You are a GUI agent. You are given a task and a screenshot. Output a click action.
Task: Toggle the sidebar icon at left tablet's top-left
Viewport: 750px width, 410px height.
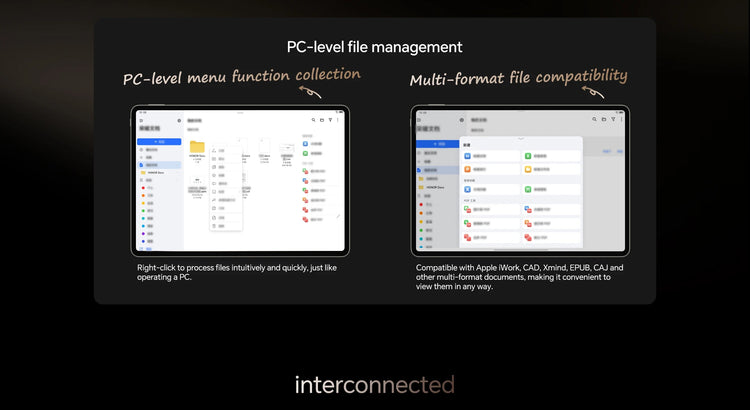141,120
